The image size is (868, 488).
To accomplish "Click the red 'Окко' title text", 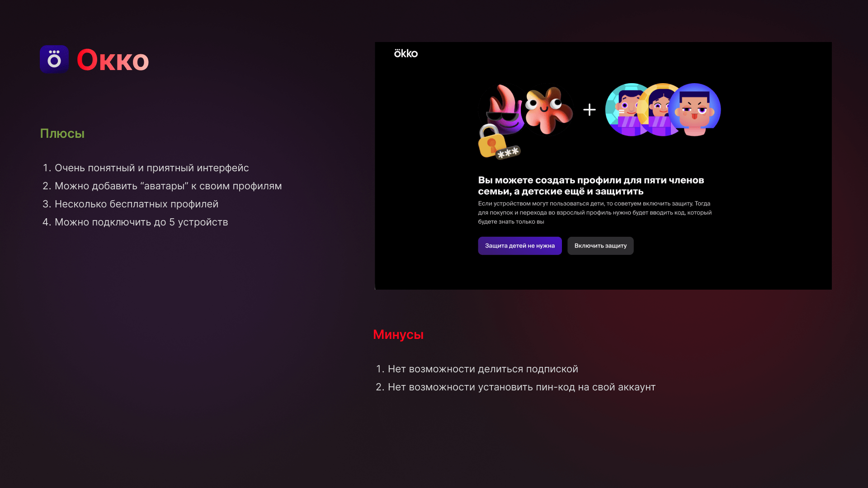I will [113, 60].
